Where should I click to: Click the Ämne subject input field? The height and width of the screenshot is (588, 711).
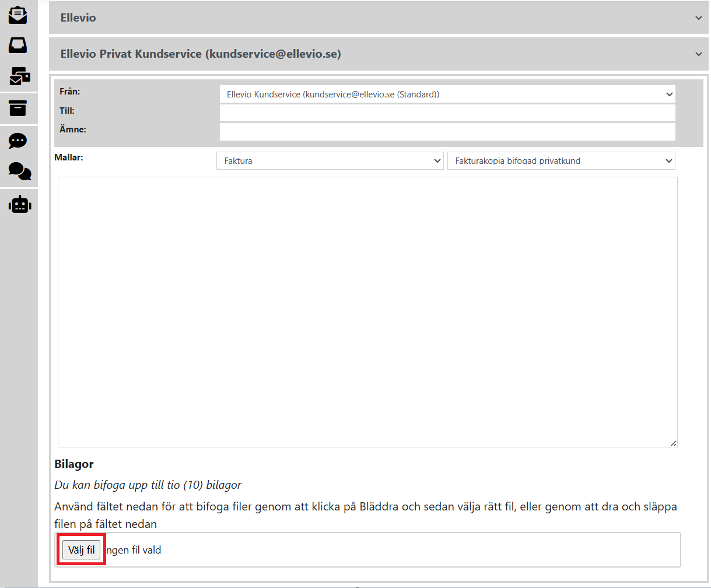[447, 132]
